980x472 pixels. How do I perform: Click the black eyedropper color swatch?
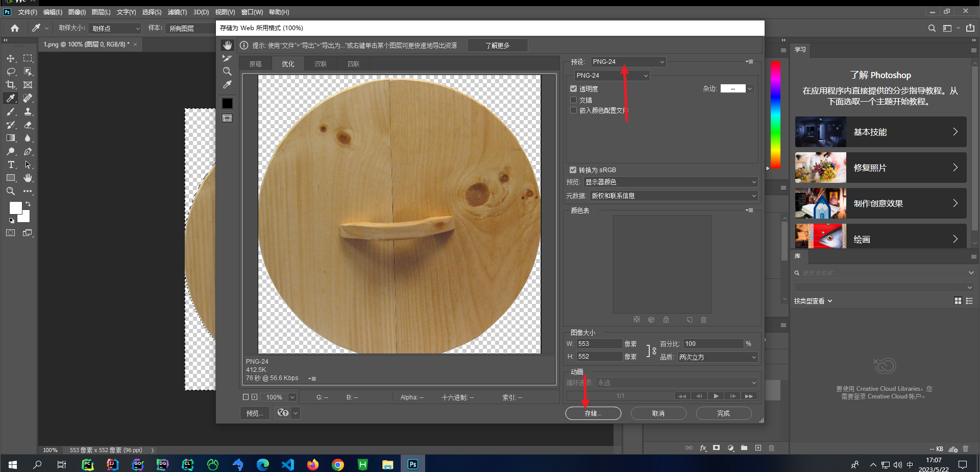pyautogui.click(x=227, y=104)
